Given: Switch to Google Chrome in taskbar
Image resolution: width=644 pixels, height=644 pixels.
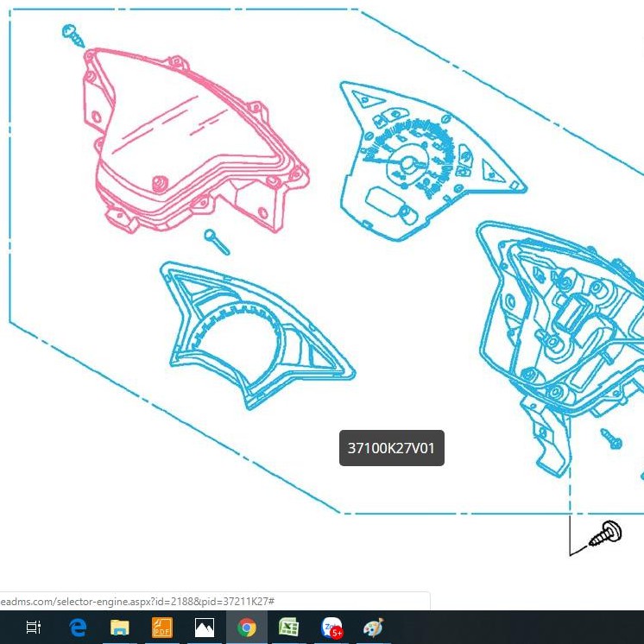Looking at the screenshot, I should tap(247, 628).
